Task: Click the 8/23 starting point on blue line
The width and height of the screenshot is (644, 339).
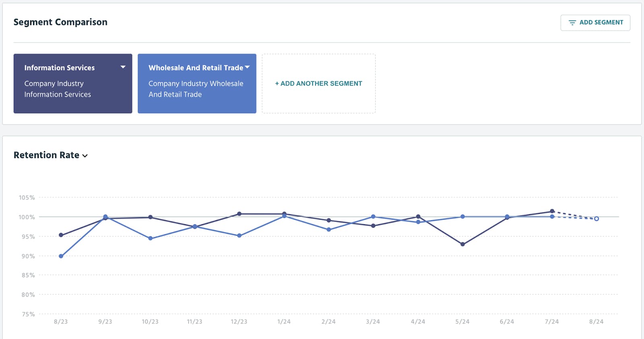Action: click(61, 256)
